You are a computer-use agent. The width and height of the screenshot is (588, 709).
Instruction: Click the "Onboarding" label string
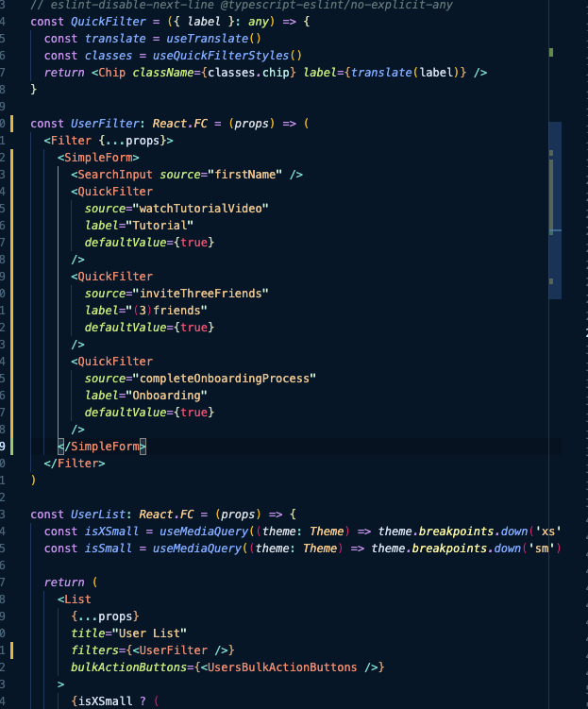click(166, 396)
